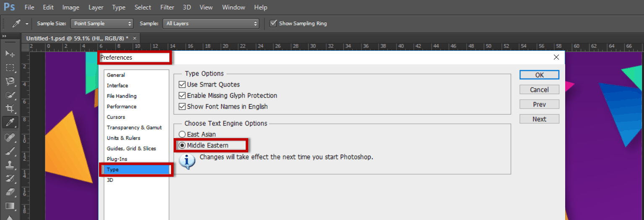Viewport: 644px width, 220px height.
Task: Select the Spot Healing Brush tool
Action: point(10,138)
